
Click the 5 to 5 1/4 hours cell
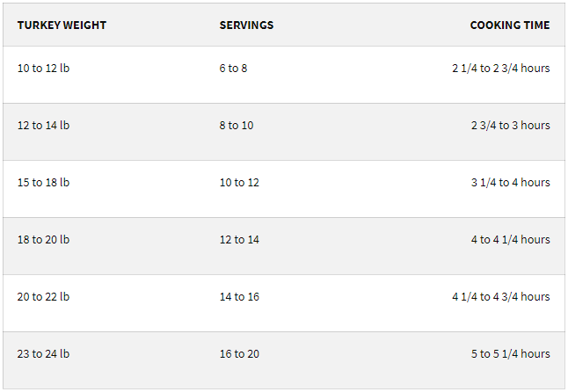point(510,354)
